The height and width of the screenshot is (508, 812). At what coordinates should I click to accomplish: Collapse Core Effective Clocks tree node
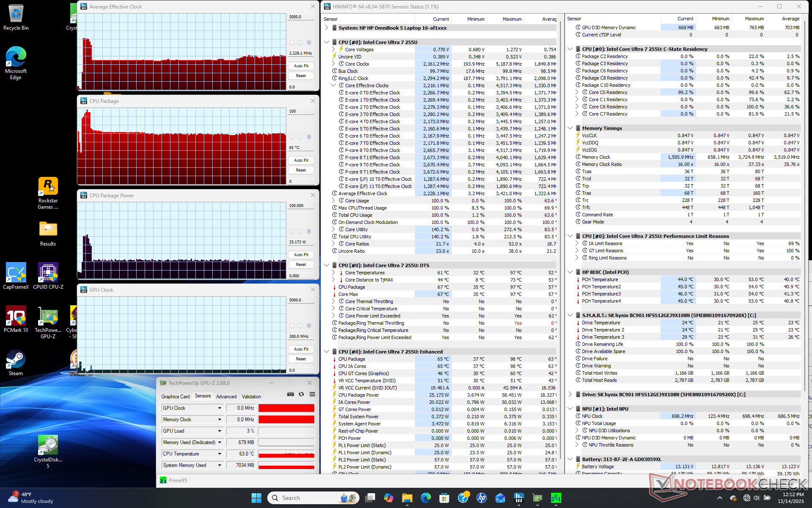click(333, 86)
